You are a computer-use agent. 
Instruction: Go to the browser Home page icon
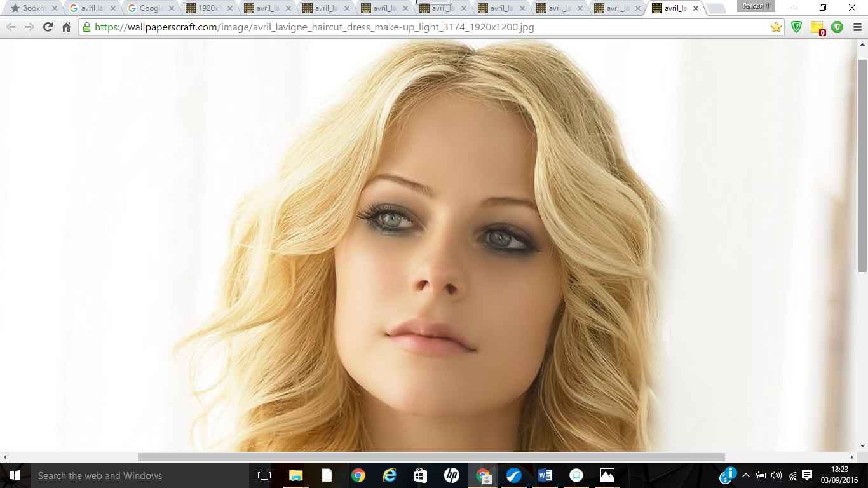click(66, 27)
